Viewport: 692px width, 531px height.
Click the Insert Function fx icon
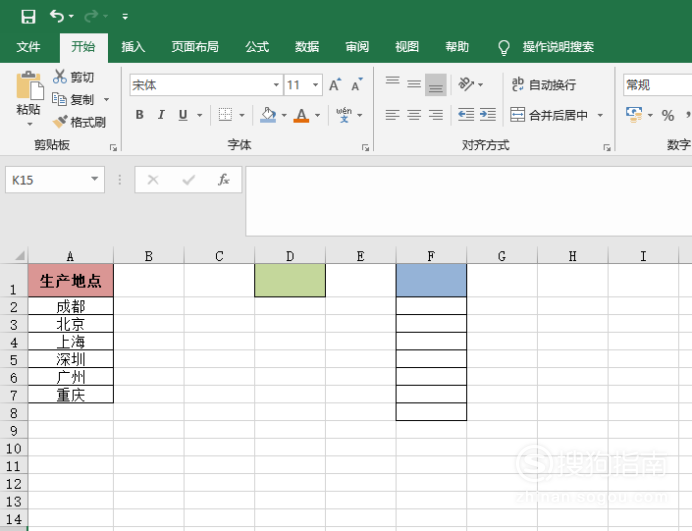click(x=224, y=180)
